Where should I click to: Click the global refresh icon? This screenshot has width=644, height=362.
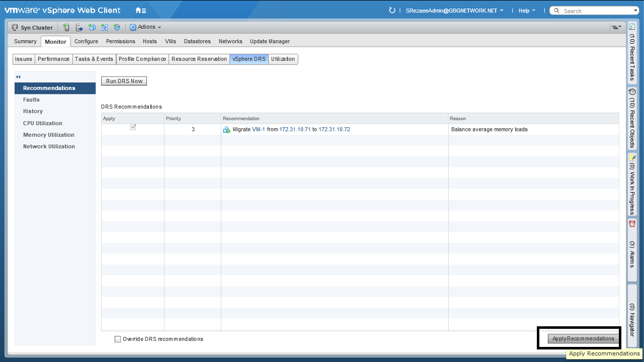coord(392,11)
